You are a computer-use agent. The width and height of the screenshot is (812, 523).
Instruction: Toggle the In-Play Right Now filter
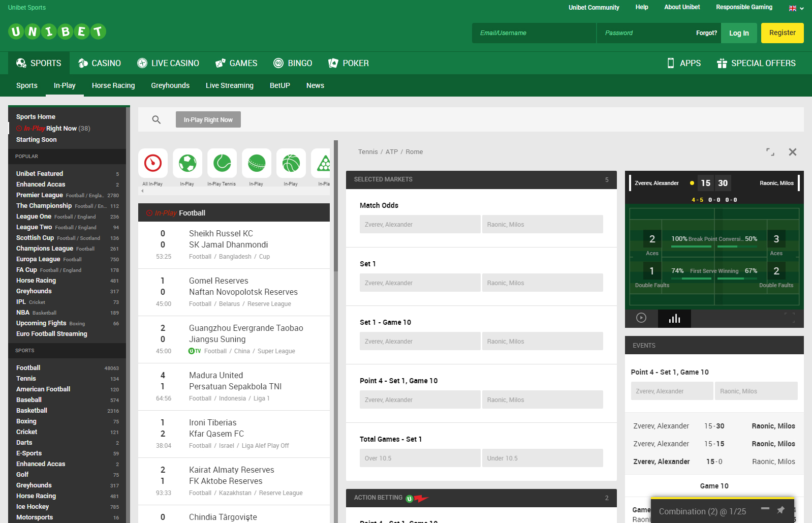tap(208, 120)
